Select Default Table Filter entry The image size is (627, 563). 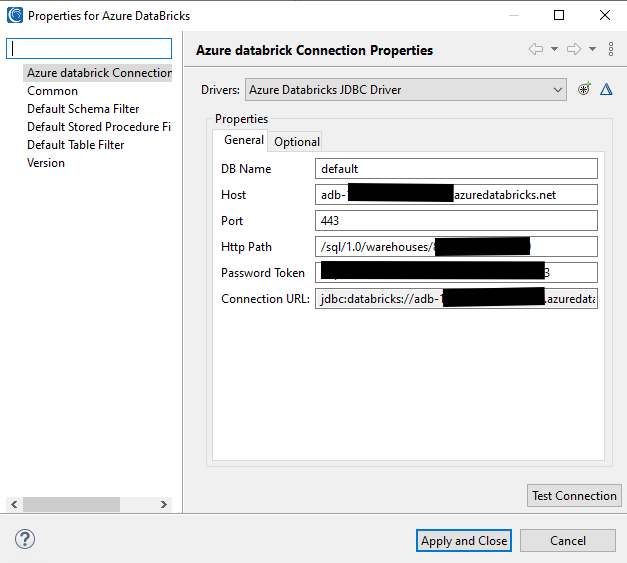pyautogui.click(x=75, y=145)
